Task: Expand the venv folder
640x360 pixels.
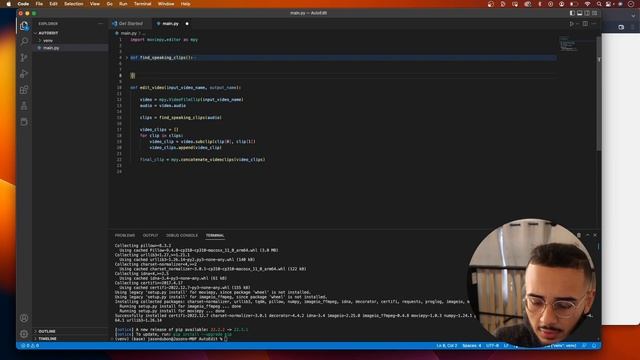Action: [70, 40]
